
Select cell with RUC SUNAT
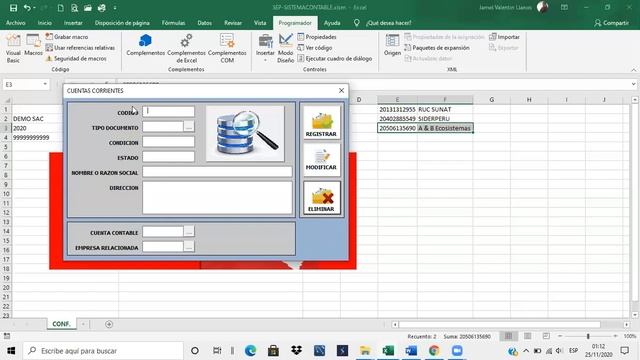[x=445, y=109]
